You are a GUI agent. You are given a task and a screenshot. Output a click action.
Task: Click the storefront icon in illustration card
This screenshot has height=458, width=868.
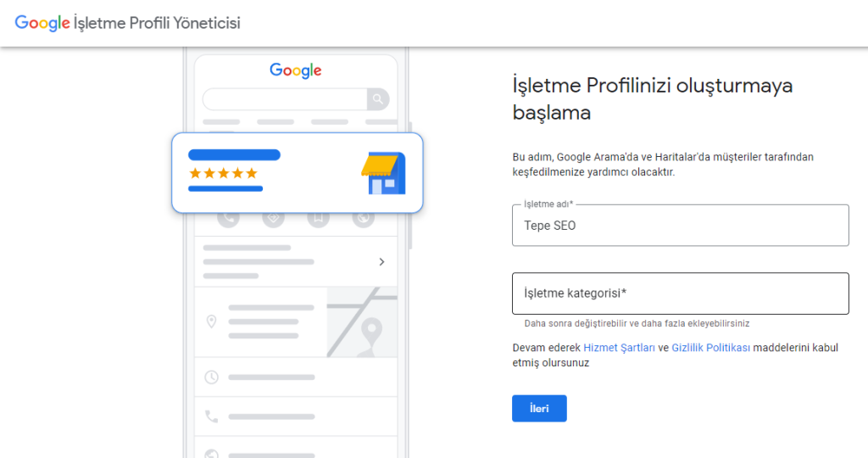point(384,173)
